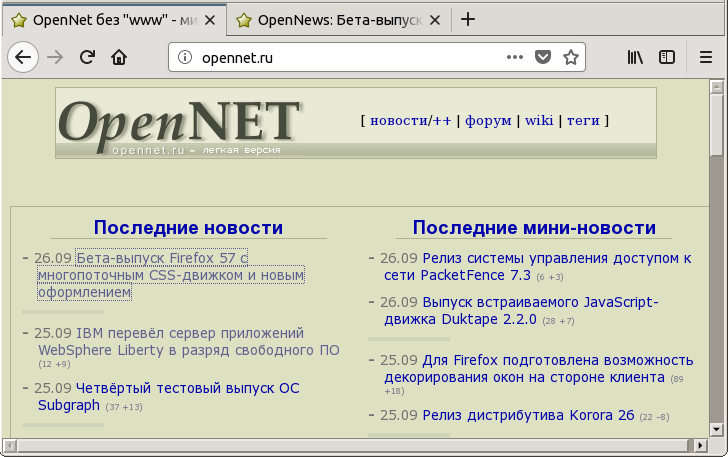Close the 'OpenNews: Бета-выпуск' tab
The image size is (728, 457).
click(435, 20)
